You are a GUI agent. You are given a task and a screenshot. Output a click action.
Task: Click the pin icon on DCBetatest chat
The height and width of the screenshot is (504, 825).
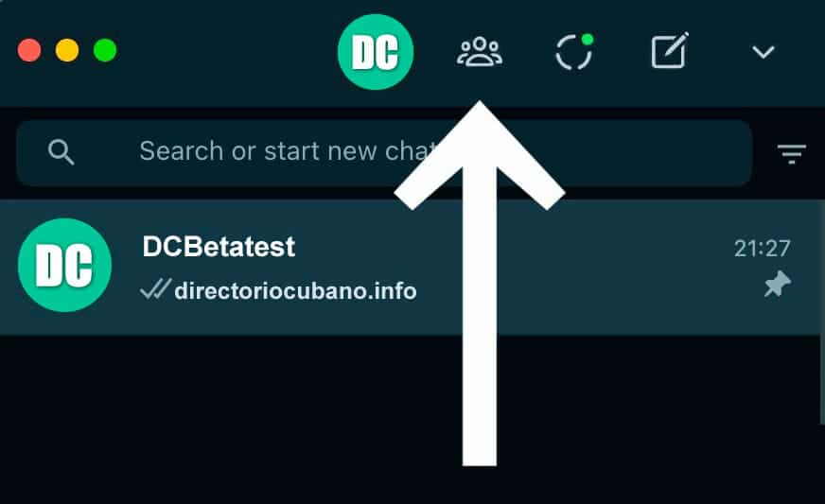(778, 284)
